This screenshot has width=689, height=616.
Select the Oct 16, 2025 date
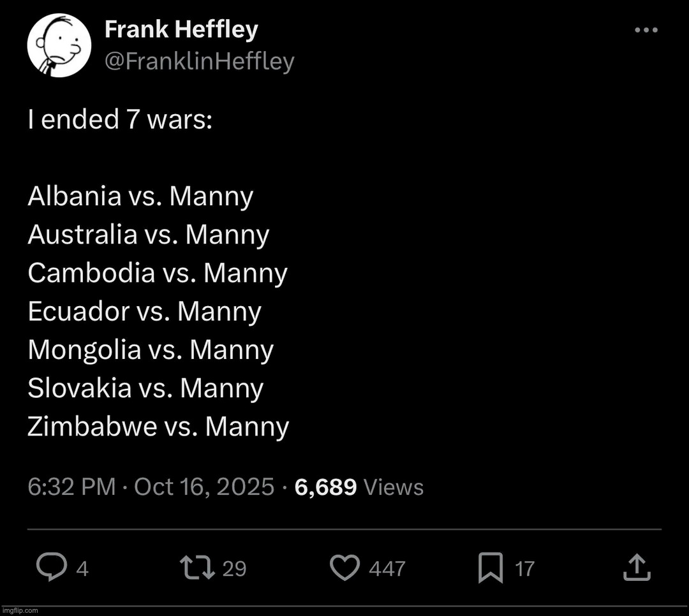(204, 487)
